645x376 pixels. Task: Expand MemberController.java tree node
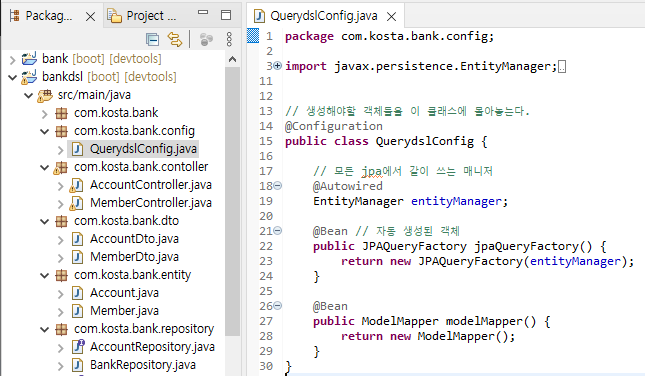pos(60,204)
